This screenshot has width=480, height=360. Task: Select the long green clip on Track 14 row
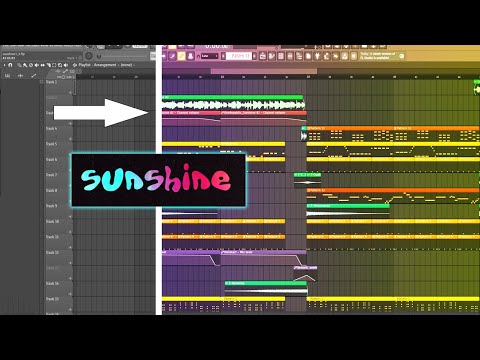[266, 288]
